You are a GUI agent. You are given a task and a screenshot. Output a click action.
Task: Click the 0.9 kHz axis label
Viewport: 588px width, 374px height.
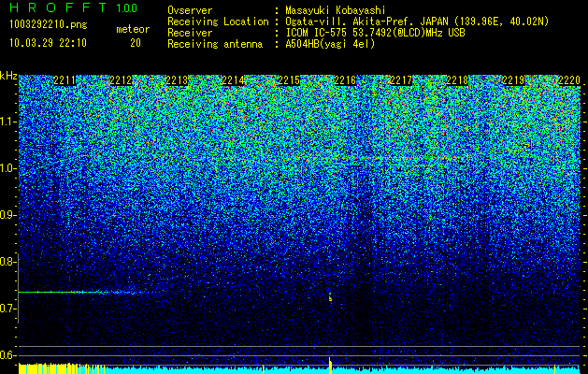pos(7,215)
